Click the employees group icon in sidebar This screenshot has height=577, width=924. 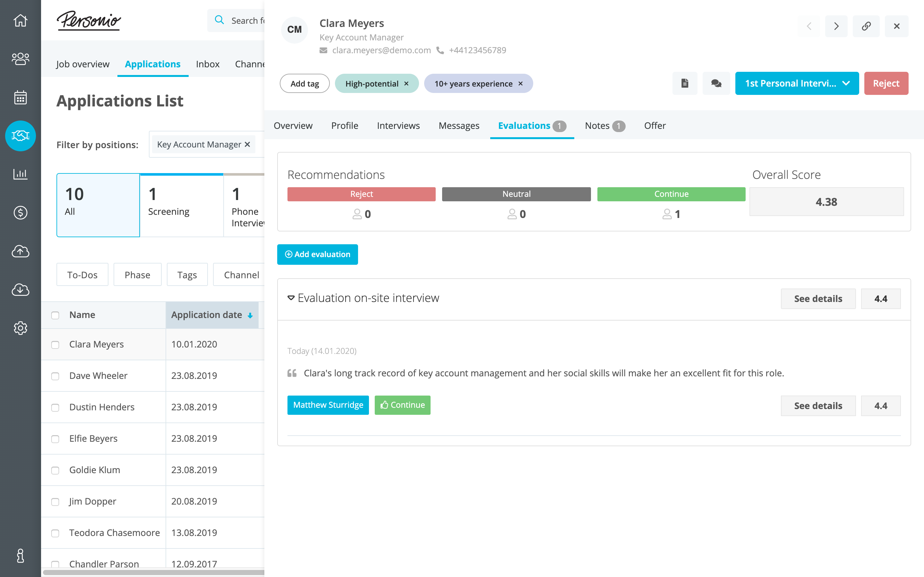point(20,59)
